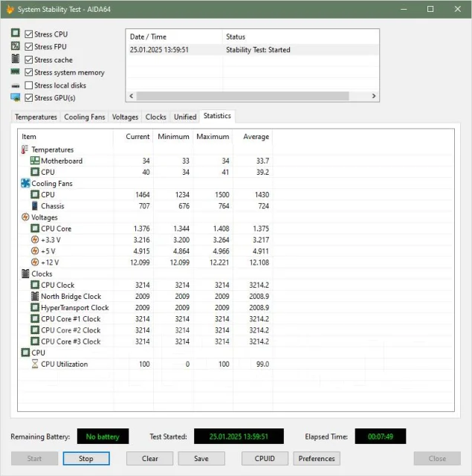This screenshot has width=472, height=476.
Task: Click the +12 V lightning icon
Action: pyautogui.click(x=35, y=262)
